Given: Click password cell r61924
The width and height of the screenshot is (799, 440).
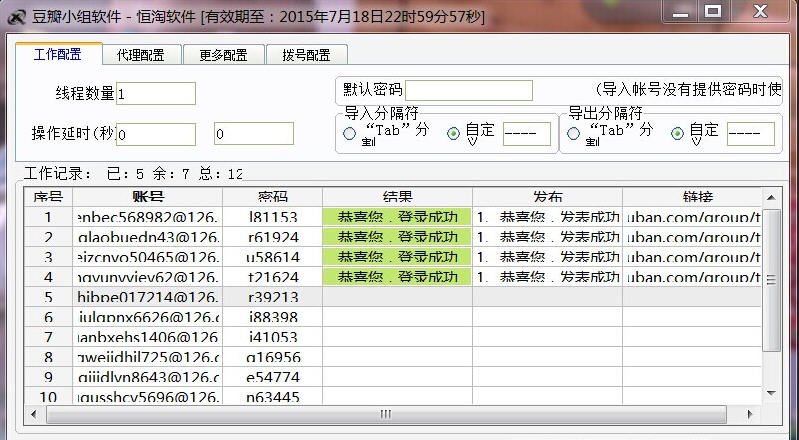Looking at the screenshot, I should (x=273, y=237).
